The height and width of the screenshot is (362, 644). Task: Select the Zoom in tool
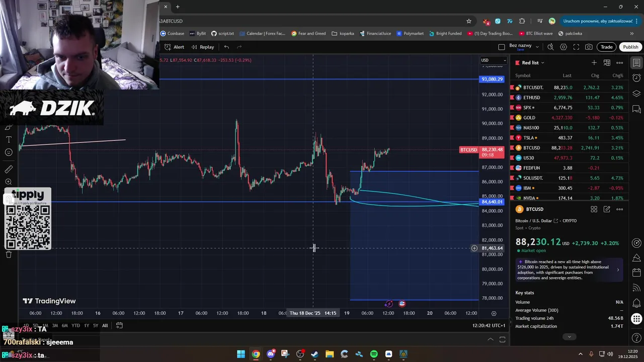pyautogui.click(x=9, y=182)
